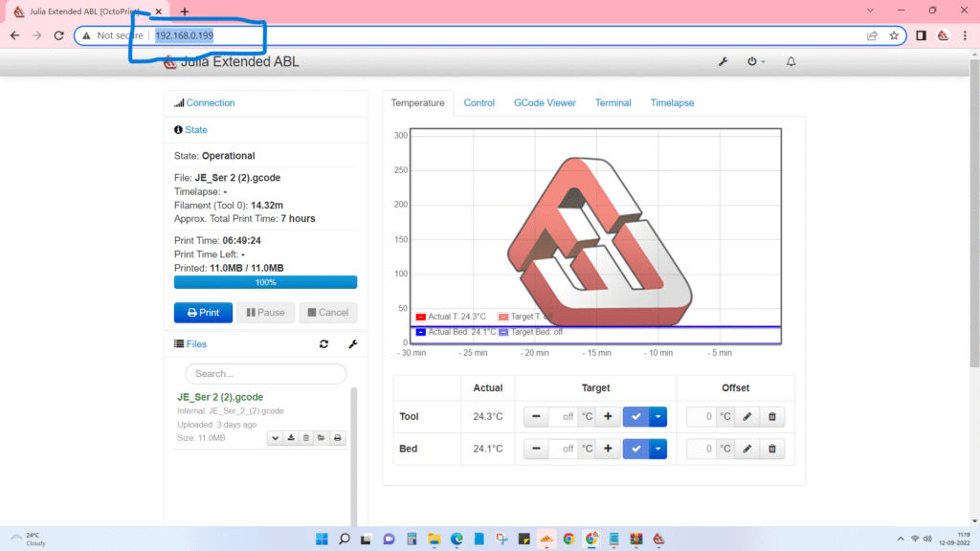980x551 pixels.
Task: Increase Tool target temperature with plus button
Action: point(608,417)
